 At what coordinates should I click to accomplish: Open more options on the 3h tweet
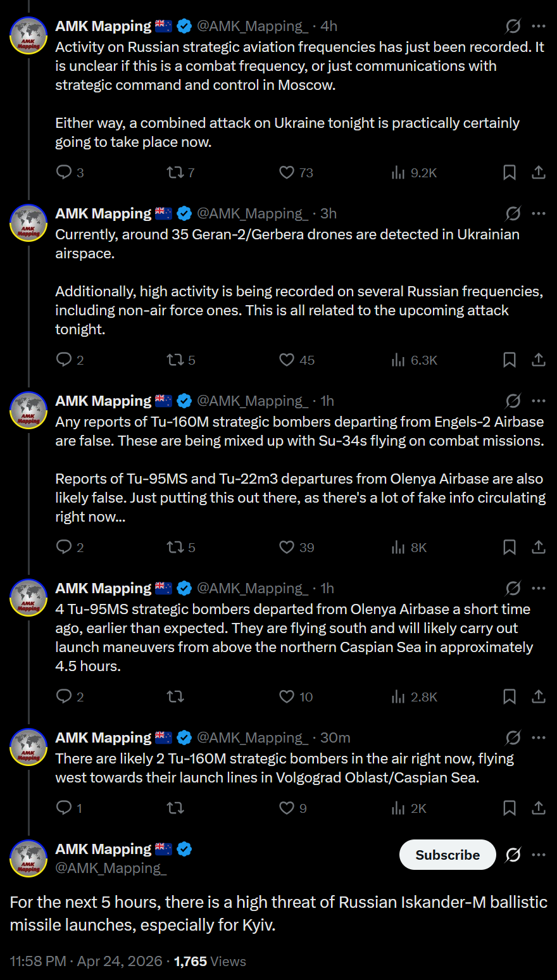click(x=539, y=213)
